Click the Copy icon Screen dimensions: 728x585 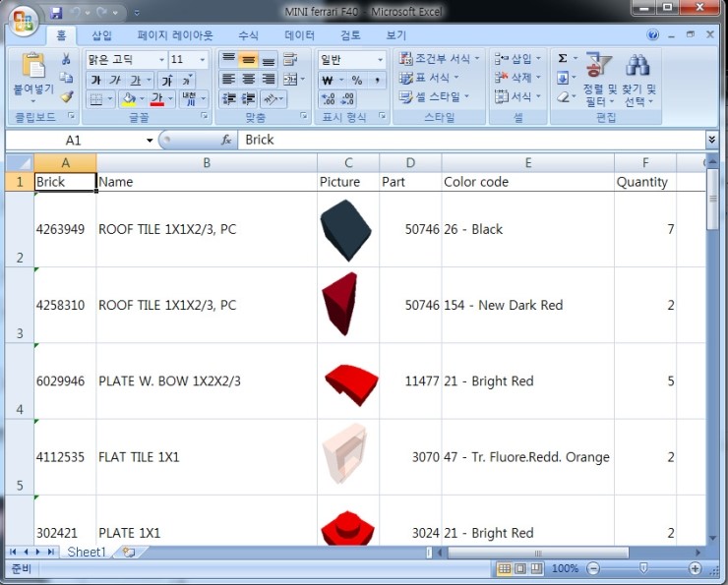tap(66, 78)
